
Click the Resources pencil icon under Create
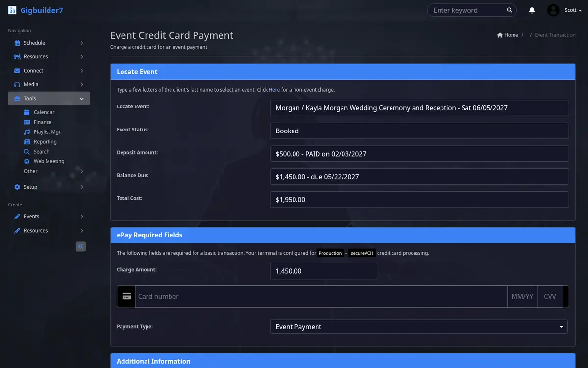[x=17, y=231]
